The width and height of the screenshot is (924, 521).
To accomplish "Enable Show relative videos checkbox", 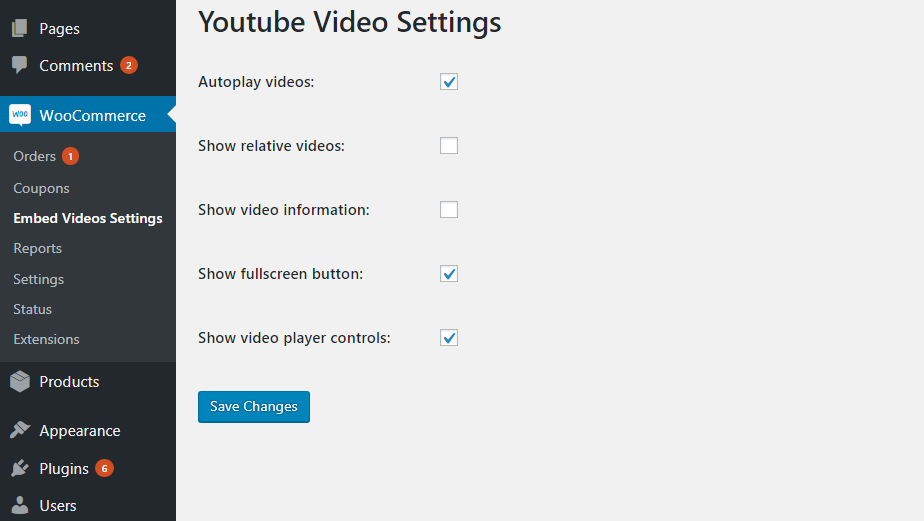I will click(449, 146).
